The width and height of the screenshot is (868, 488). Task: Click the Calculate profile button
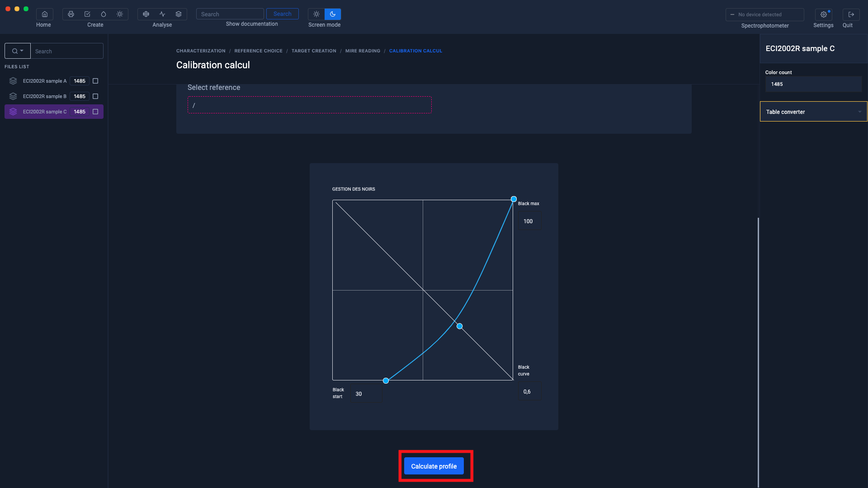click(434, 466)
